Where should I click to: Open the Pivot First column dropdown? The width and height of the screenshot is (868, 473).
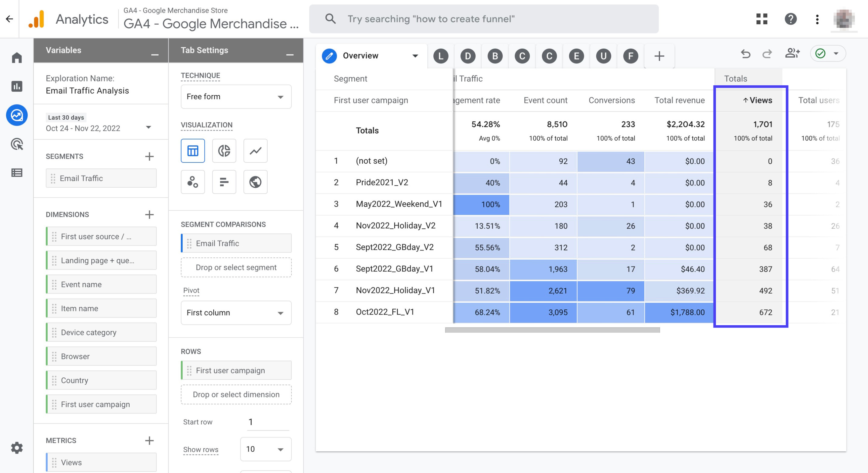coord(236,313)
